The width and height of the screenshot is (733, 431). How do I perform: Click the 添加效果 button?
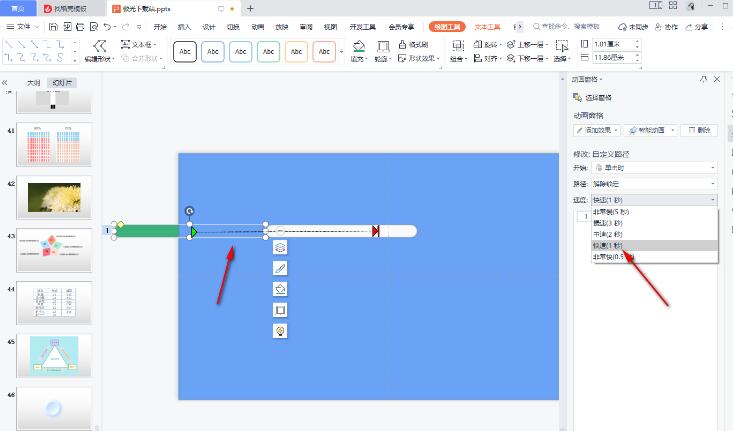click(x=598, y=130)
